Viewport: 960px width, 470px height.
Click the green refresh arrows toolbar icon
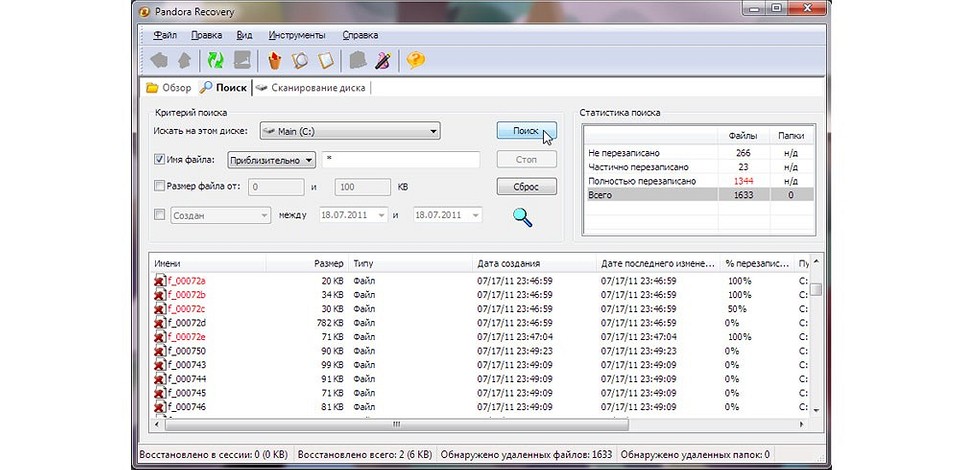coord(213,61)
